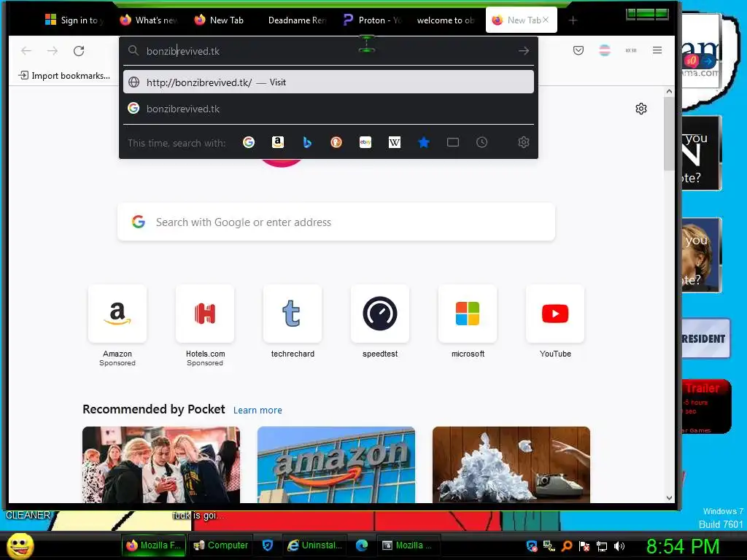Search bookmarks using the star icon

coord(424,142)
